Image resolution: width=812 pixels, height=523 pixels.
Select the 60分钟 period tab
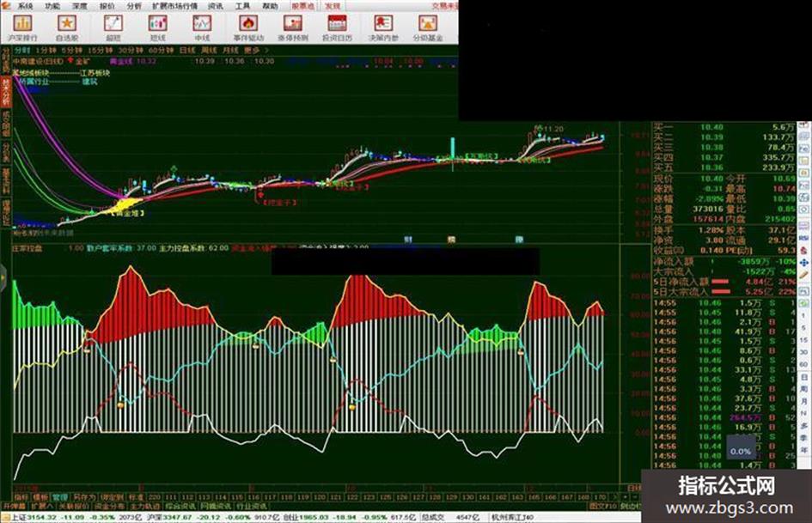coord(161,50)
